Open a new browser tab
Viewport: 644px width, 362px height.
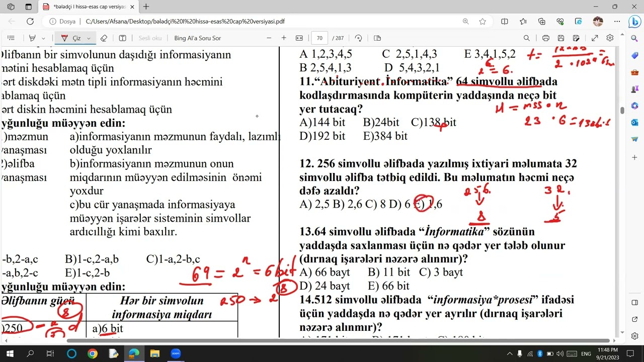[146, 7]
